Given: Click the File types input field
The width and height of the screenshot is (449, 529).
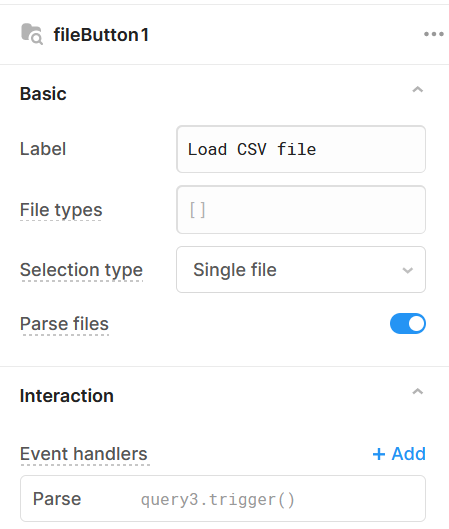Looking at the screenshot, I should [301, 210].
